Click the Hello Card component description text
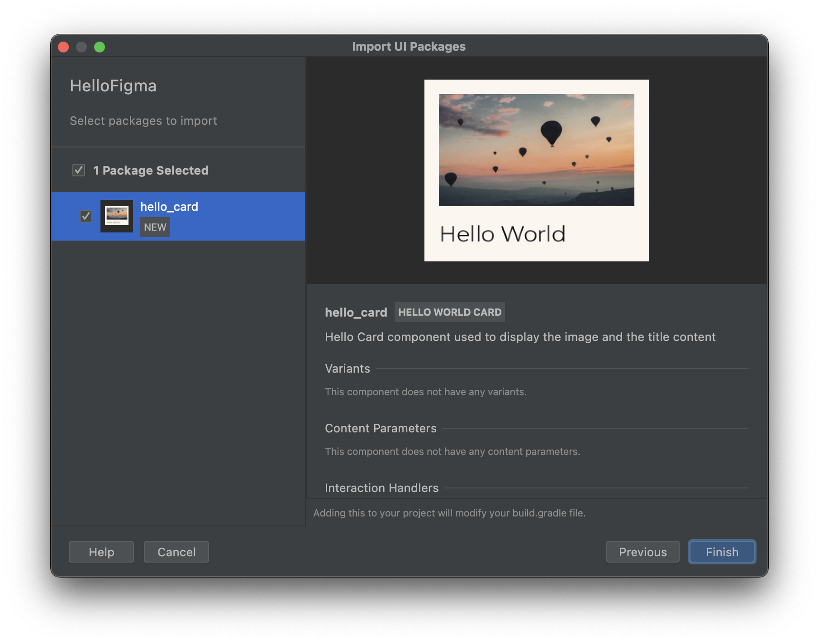Screen dimensions: 819x644 tap(520, 337)
